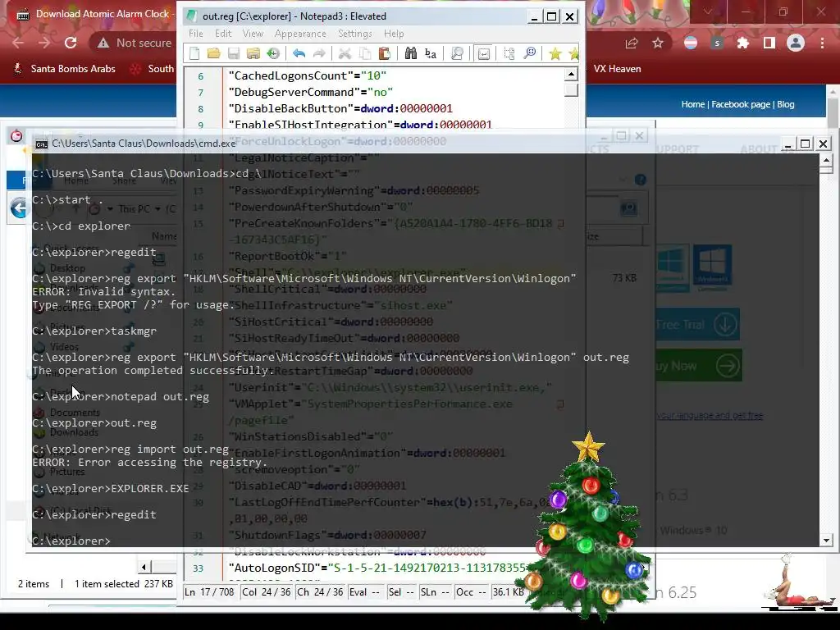Click the gray 'S' extension icon in Chrome
840x630 pixels.
(x=717, y=43)
